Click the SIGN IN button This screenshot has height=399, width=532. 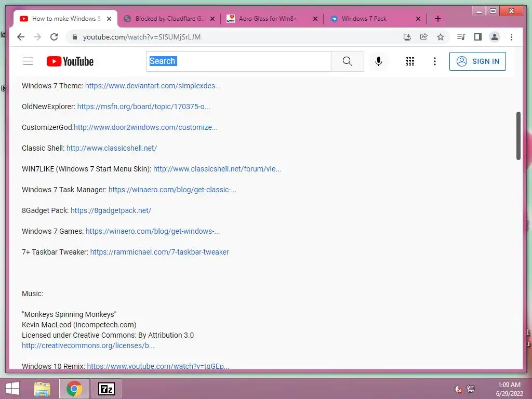click(477, 61)
